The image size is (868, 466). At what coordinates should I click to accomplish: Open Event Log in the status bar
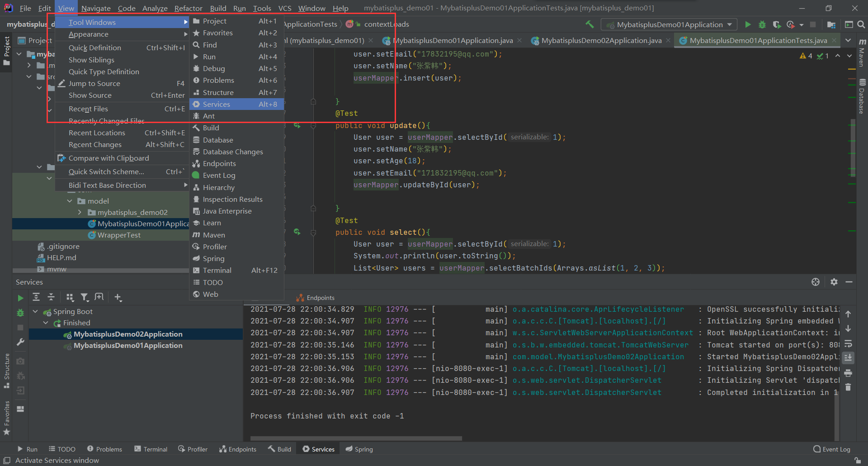click(832, 449)
